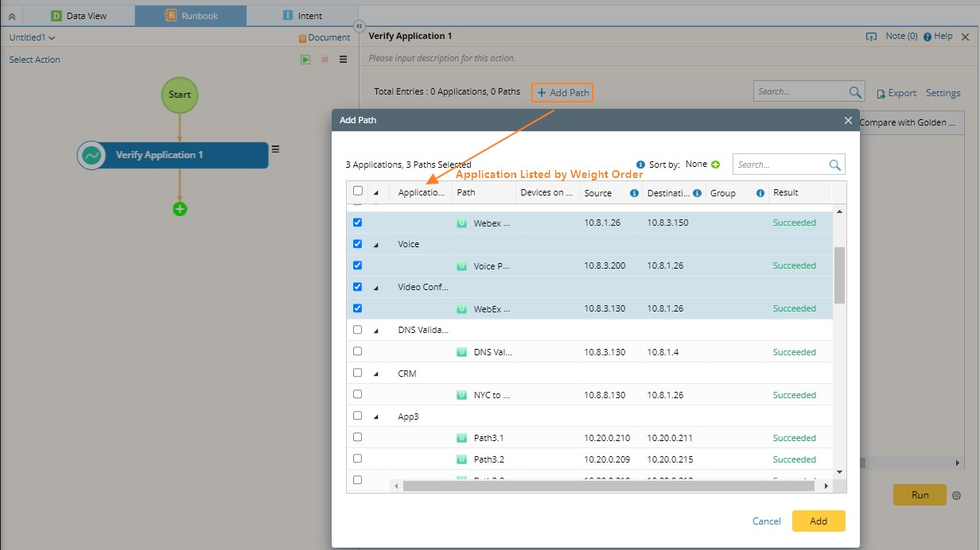
Task: Open the hamburger menu next to Verify Application 1
Action: [x=275, y=149]
